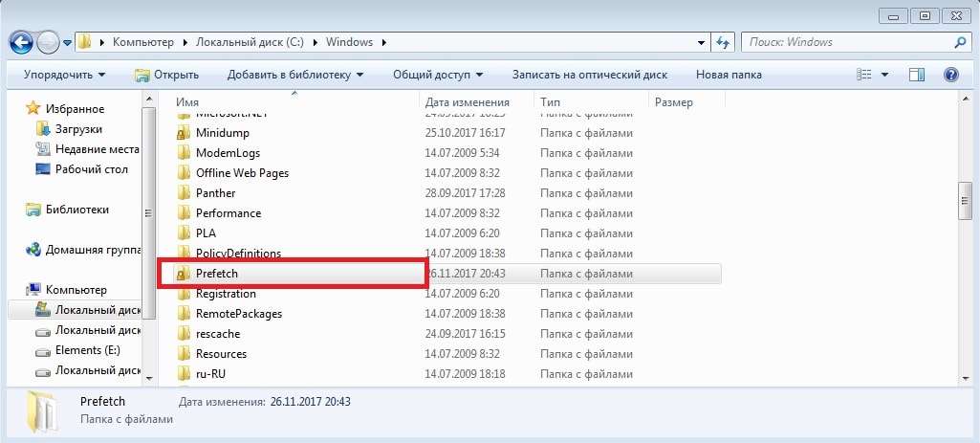
Task: Click Prefetch folder thumbnail in details pane
Action: 41,411
